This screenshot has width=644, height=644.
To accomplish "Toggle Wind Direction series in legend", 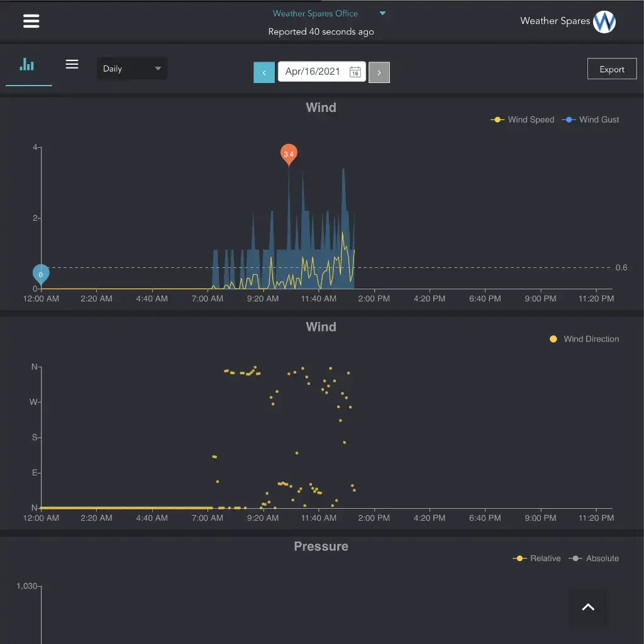I will tap(584, 339).
